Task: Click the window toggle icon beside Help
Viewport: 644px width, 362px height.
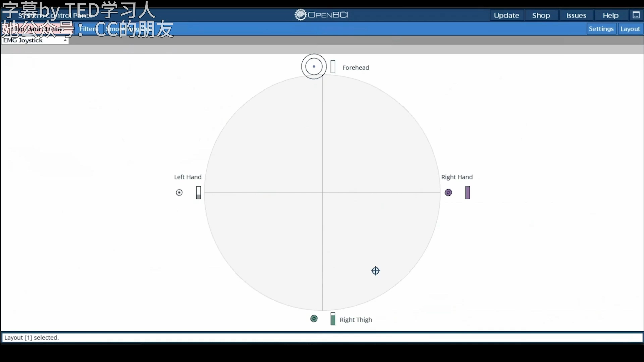Action: tap(636, 15)
